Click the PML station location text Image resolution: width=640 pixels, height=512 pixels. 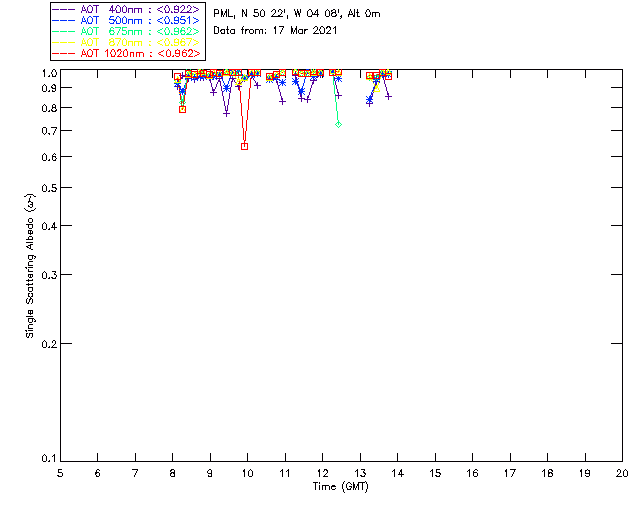click(x=297, y=14)
